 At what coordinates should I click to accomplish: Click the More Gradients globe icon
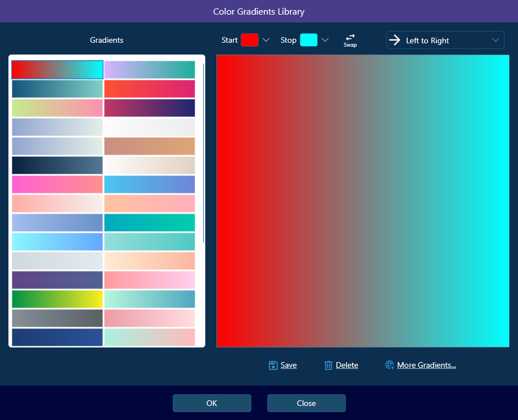click(x=390, y=365)
